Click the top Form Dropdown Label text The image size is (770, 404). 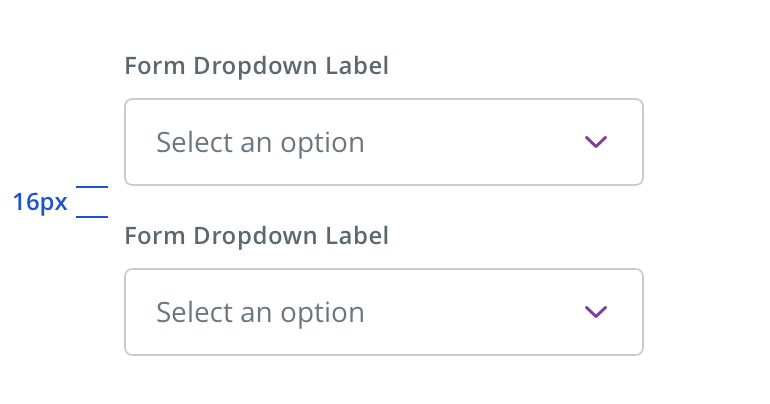(256, 66)
